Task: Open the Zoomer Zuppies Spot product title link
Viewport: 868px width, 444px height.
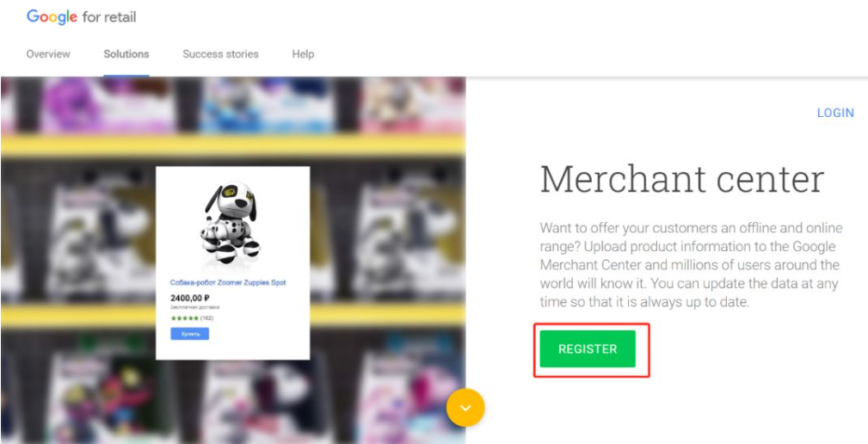Action: tap(227, 283)
